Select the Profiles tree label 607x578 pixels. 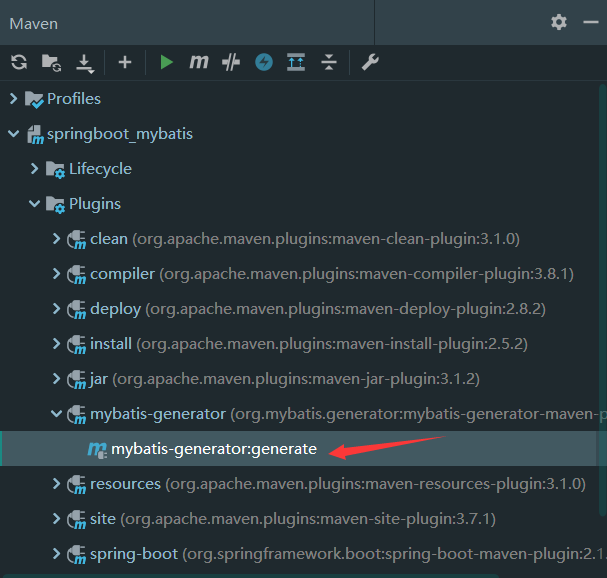[74, 99]
